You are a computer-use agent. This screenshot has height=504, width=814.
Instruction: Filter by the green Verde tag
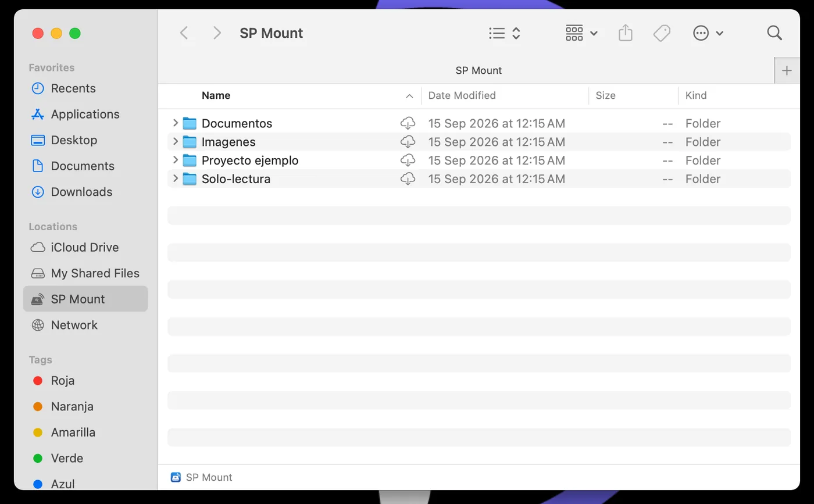point(85,458)
